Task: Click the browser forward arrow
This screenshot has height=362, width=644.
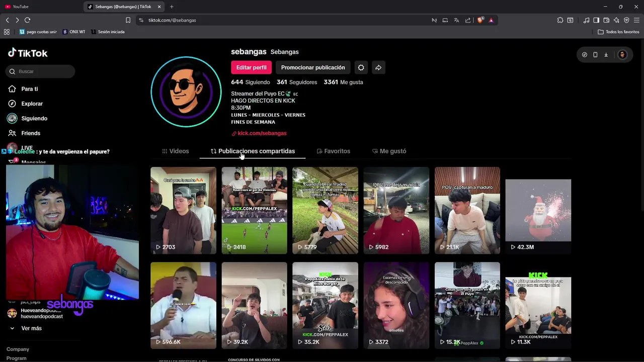Action: click(x=17, y=20)
